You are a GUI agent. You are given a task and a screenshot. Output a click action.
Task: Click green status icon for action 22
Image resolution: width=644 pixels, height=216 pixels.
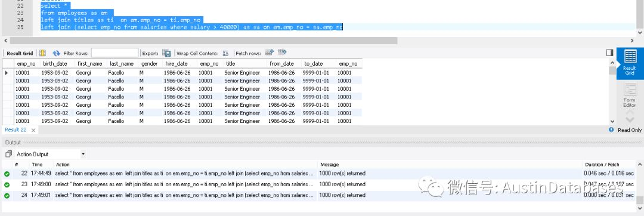click(x=7, y=174)
